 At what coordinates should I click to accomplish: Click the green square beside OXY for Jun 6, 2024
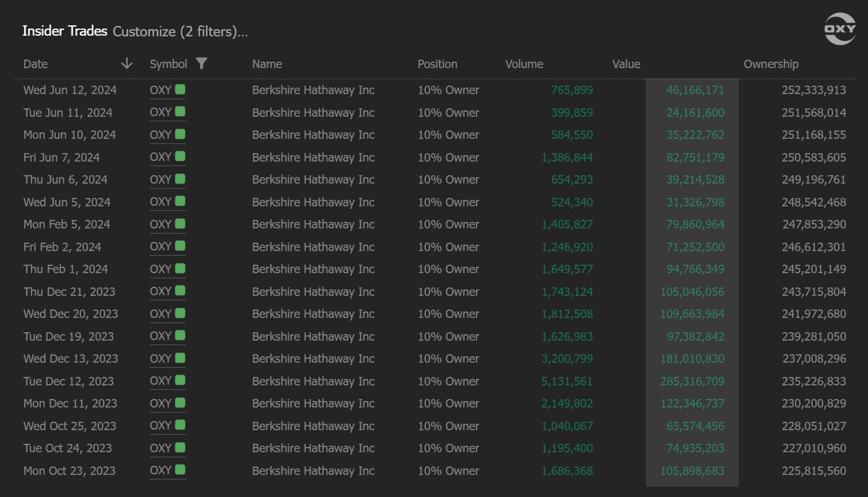coord(180,178)
